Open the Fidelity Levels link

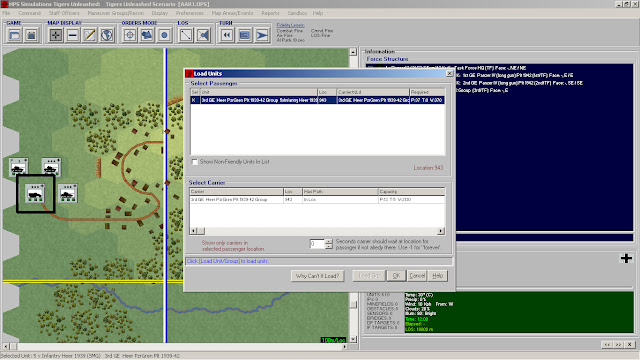290,25
